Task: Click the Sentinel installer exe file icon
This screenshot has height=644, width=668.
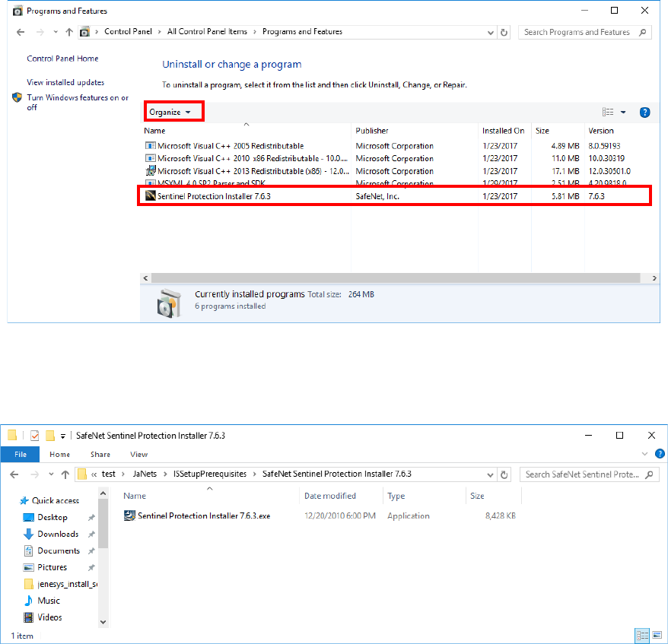Action: coord(129,516)
